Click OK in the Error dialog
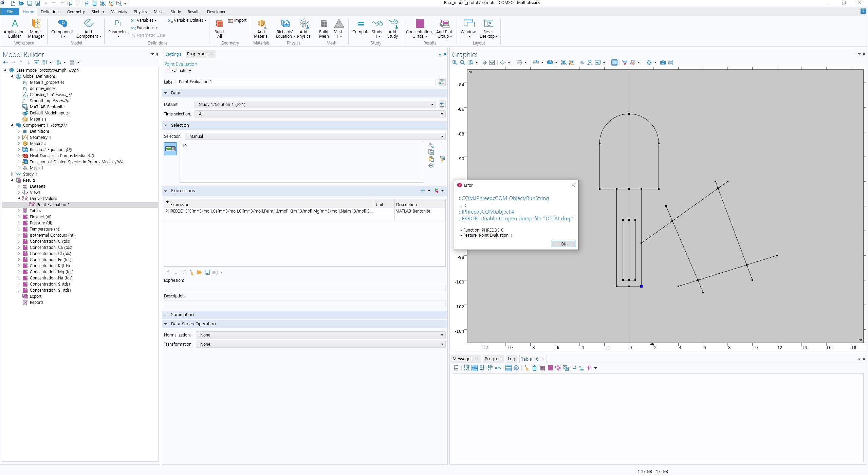 (563, 244)
